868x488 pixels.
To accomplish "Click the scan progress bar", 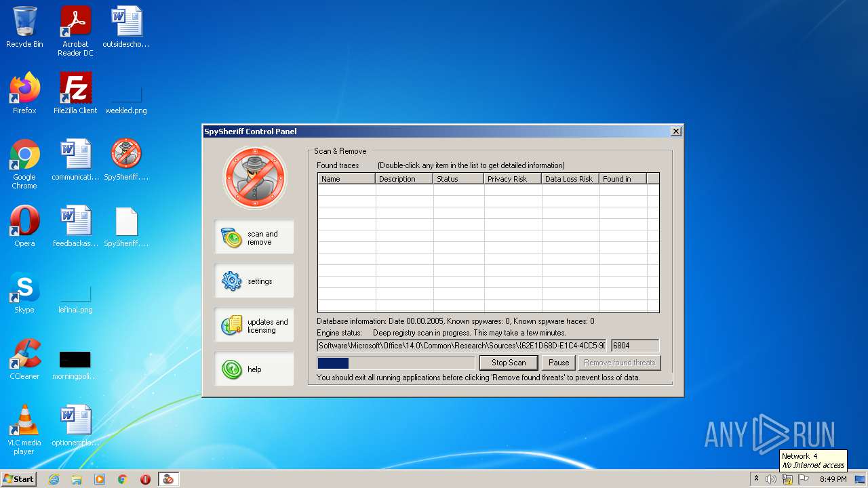I will pos(396,363).
